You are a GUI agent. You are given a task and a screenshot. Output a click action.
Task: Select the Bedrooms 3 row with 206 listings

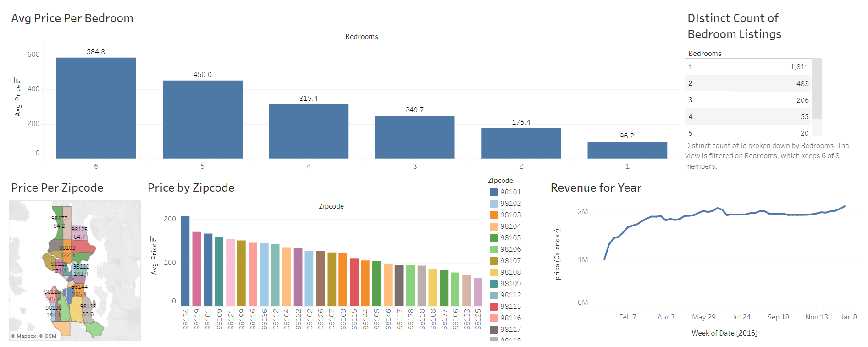pyautogui.click(x=748, y=100)
